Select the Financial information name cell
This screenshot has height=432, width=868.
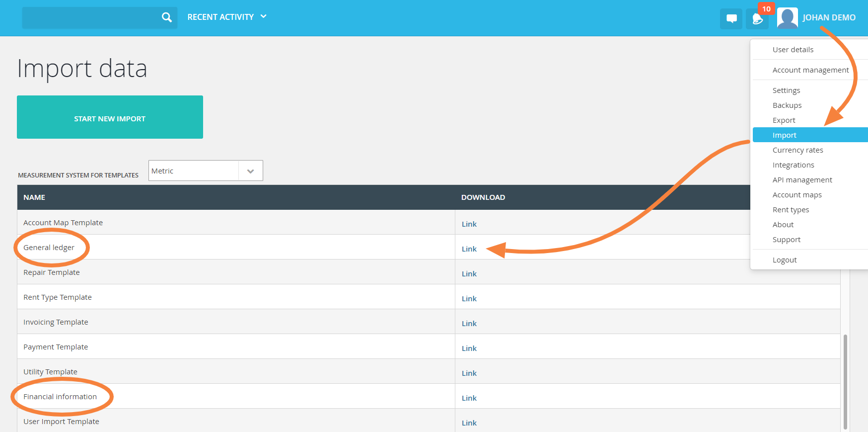tap(236, 396)
